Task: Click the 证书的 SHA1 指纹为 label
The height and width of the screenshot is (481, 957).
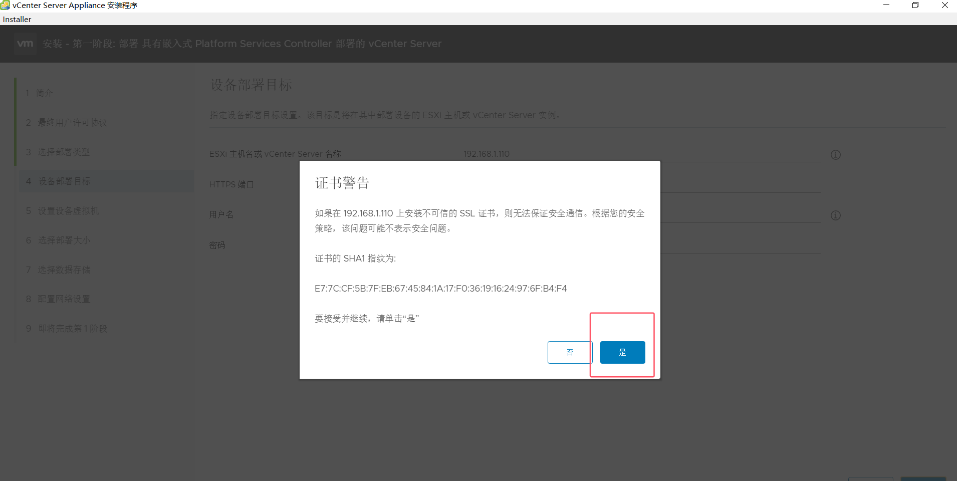Action: [x=355, y=259]
